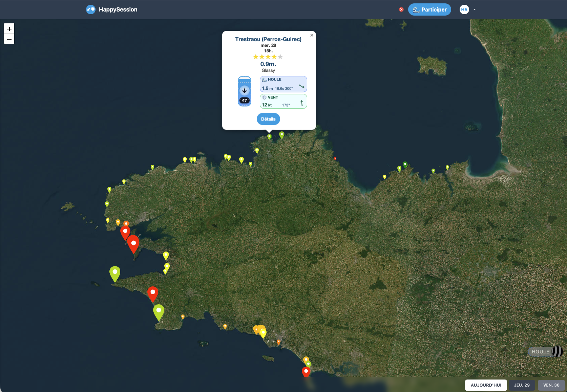Click the Participer button
Screen dimensions: 567x392
click(429, 9)
